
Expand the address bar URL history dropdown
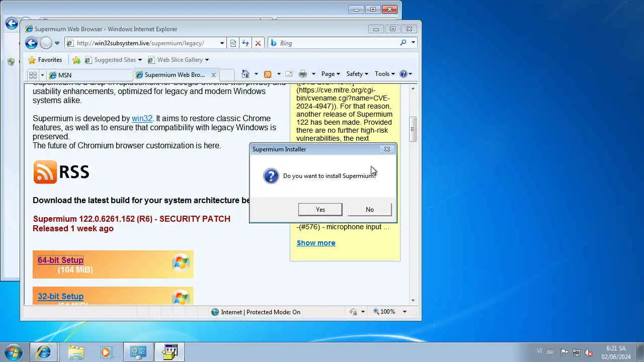[x=222, y=43]
